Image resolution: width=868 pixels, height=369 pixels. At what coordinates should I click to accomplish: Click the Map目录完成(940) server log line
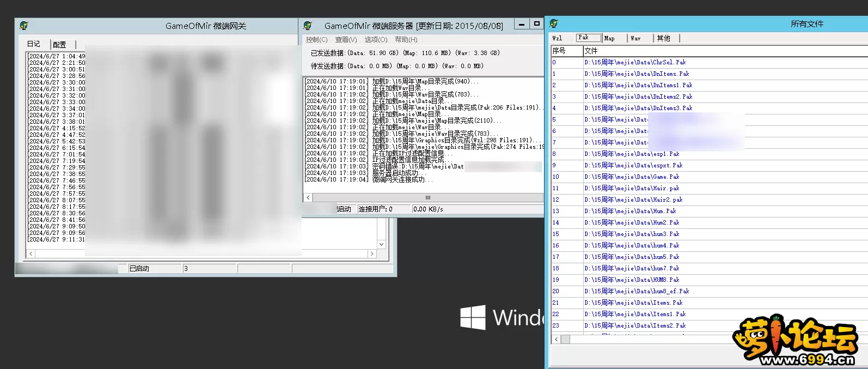tap(392, 81)
